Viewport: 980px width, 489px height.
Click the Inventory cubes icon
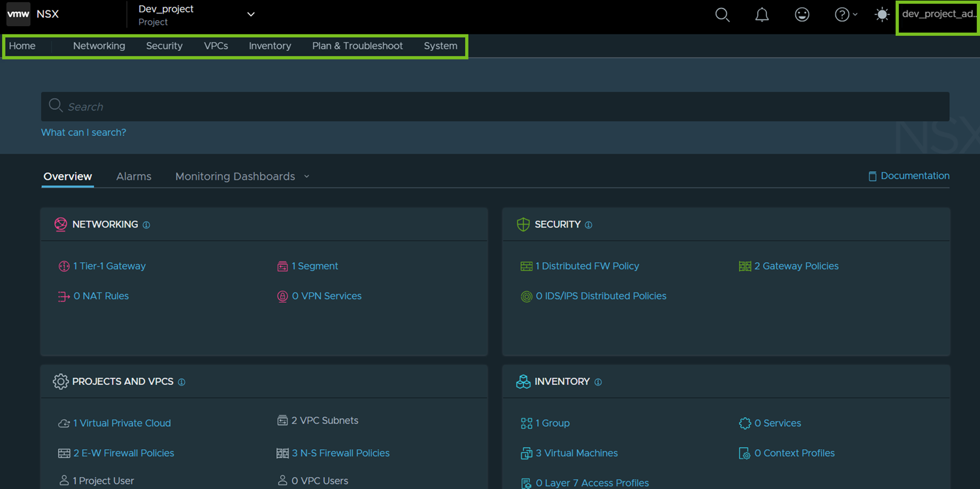tap(523, 381)
